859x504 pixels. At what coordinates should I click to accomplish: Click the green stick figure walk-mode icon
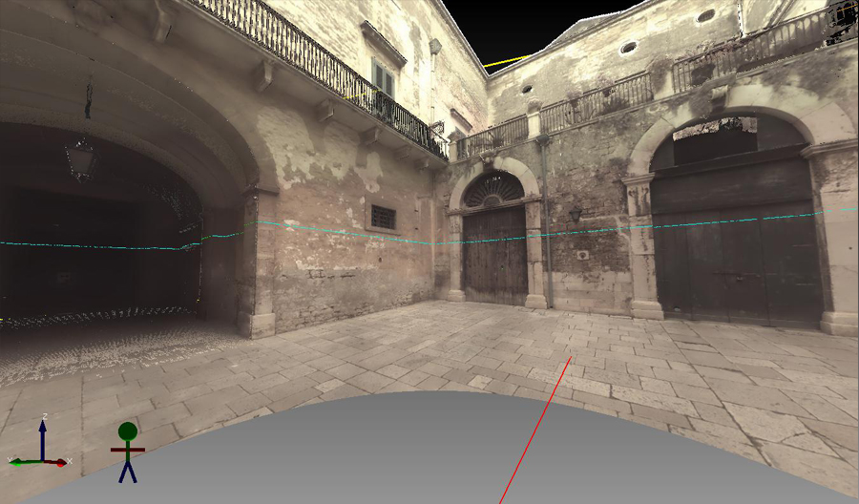pyautogui.click(x=128, y=451)
